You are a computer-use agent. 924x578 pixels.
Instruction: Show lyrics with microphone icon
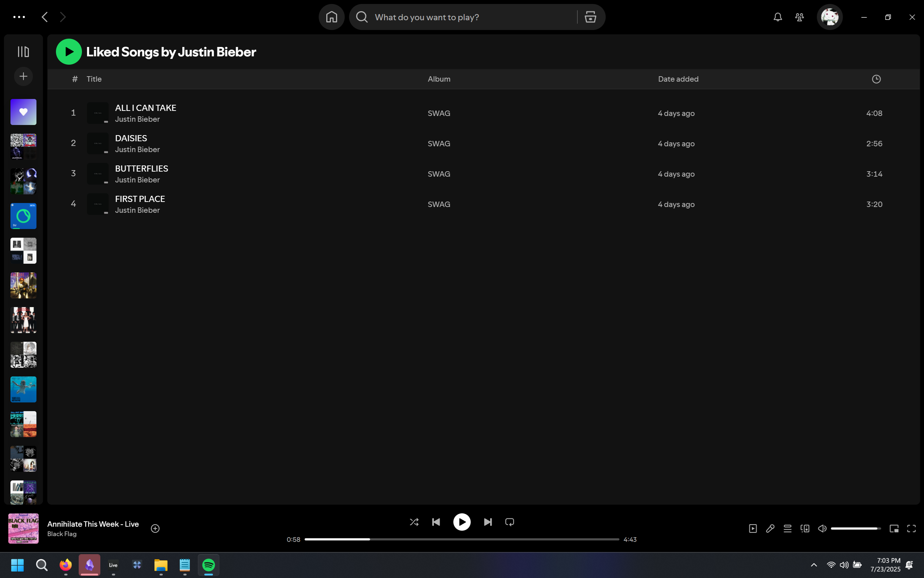tap(770, 528)
